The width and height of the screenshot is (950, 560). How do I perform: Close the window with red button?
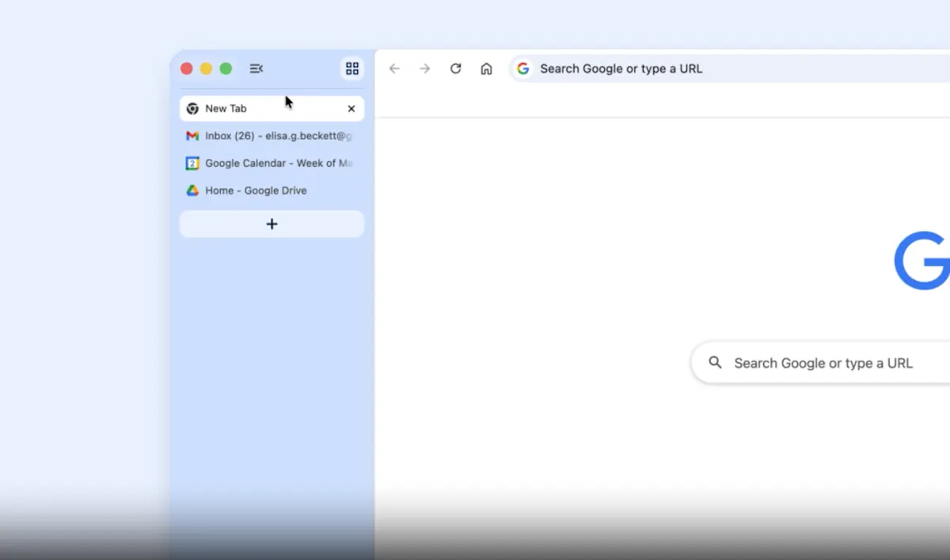click(187, 69)
